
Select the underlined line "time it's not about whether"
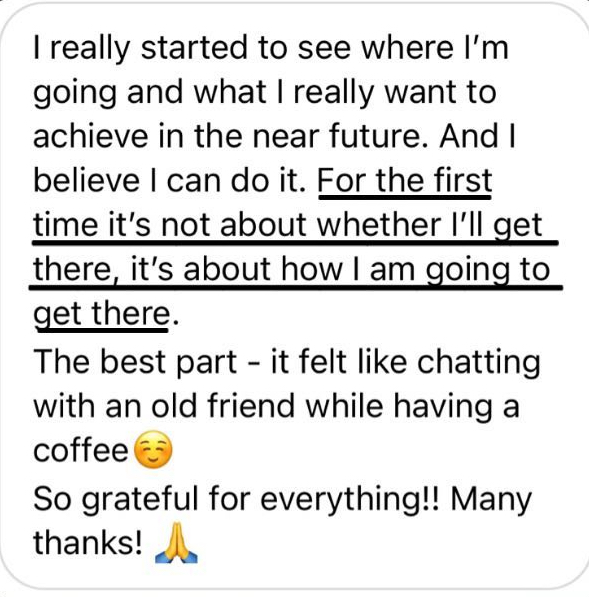coord(237,225)
